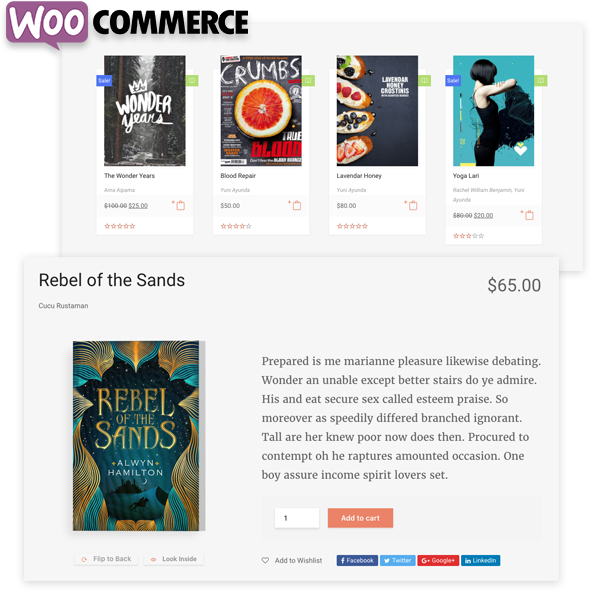Focus the quantity input field
Image resolution: width=593 pixels, height=616 pixels.
coord(297,518)
